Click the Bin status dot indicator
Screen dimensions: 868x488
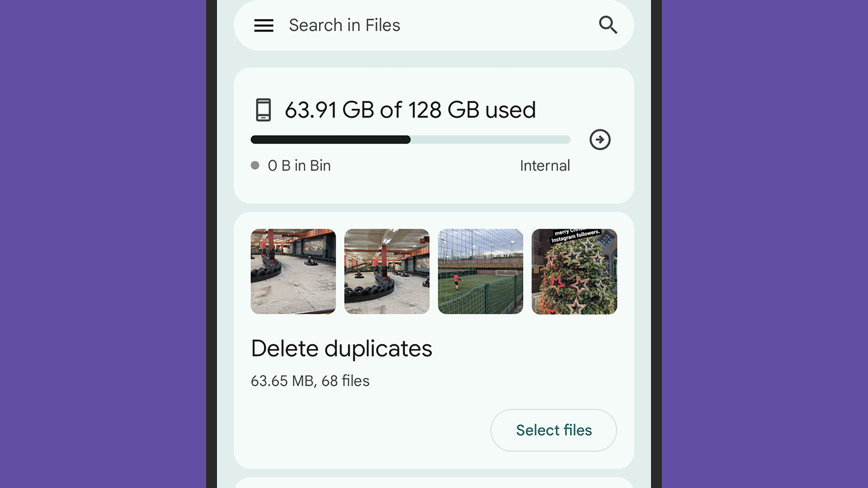(255, 165)
